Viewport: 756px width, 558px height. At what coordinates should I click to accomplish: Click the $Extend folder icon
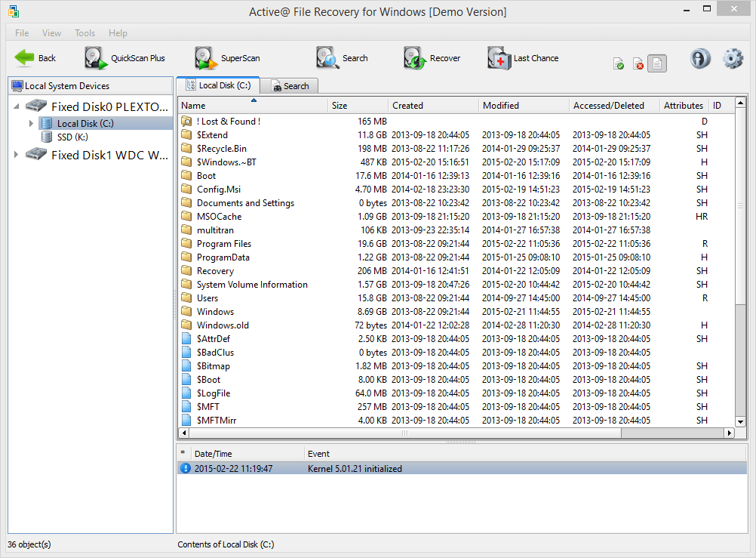(186, 134)
